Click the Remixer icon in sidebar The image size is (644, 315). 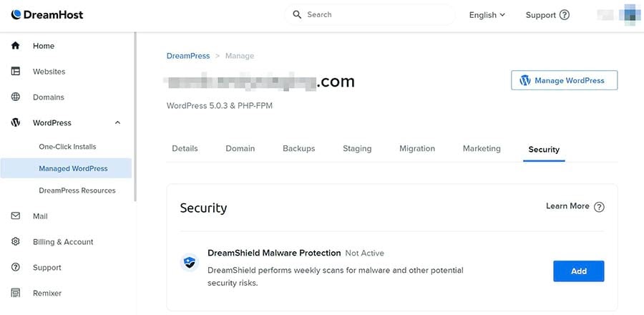16,294
